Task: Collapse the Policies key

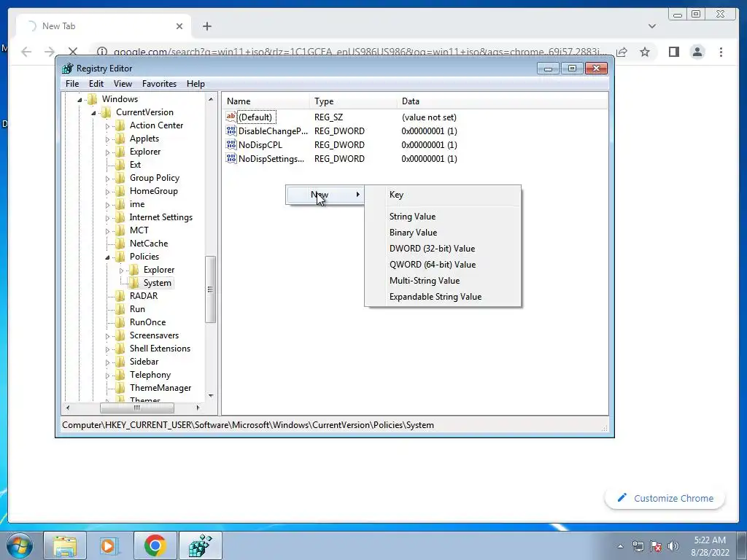Action: tap(107, 257)
